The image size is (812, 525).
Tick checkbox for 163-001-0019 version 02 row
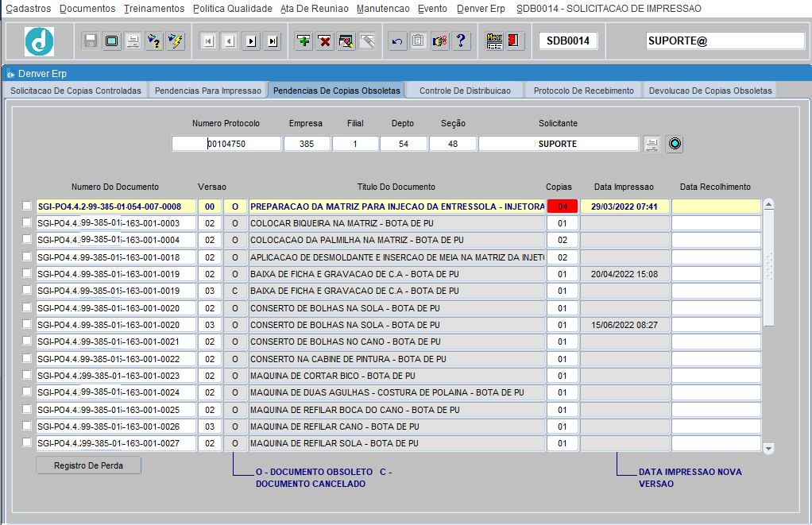(27, 273)
